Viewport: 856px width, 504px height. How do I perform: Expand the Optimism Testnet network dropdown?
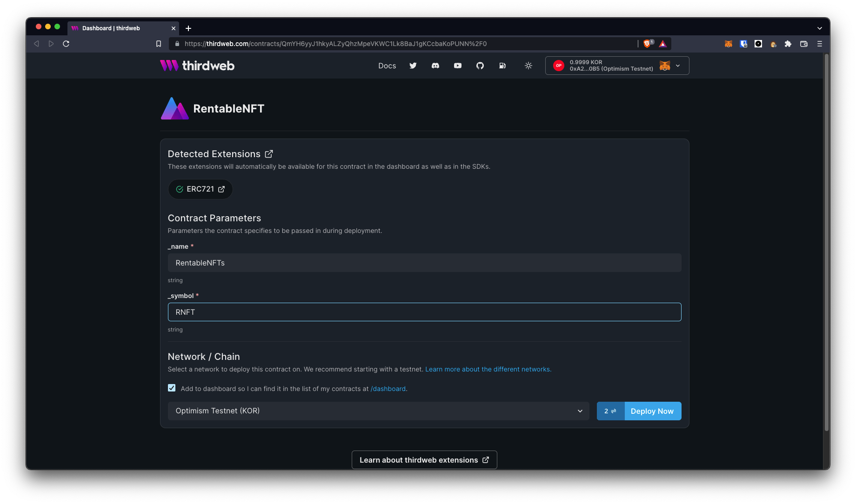coord(378,411)
